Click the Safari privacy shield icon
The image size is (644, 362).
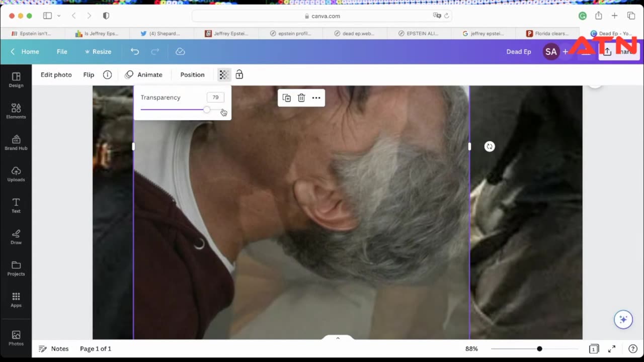coord(106,16)
